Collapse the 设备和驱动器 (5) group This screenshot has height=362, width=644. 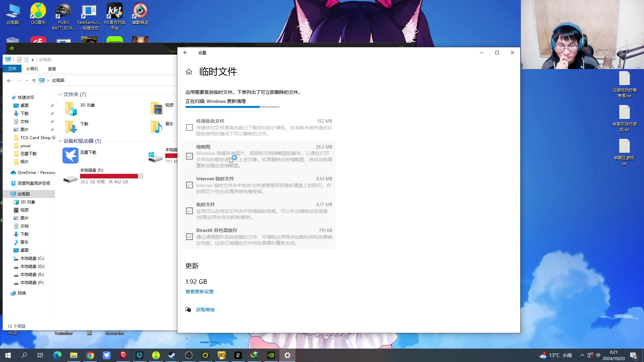(60, 141)
